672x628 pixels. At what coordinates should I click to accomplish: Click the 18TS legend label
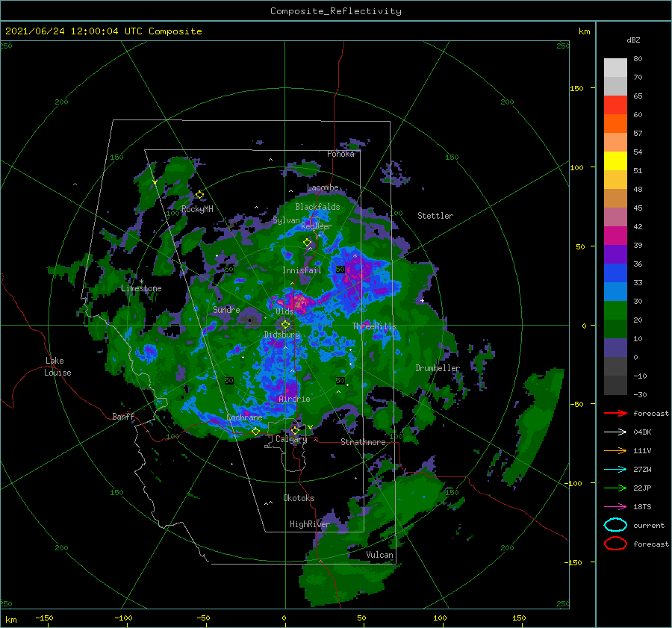pyautogui.click(x=642, y=507)
